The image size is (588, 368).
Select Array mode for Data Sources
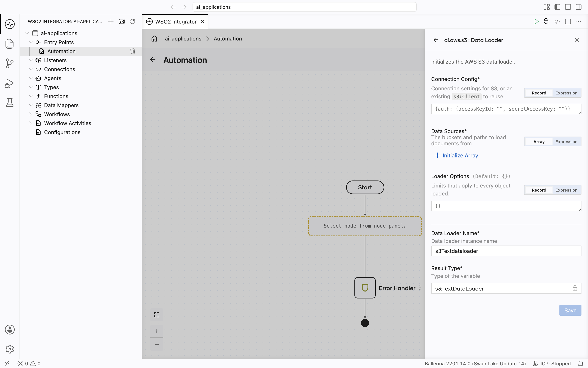[539, 142]
